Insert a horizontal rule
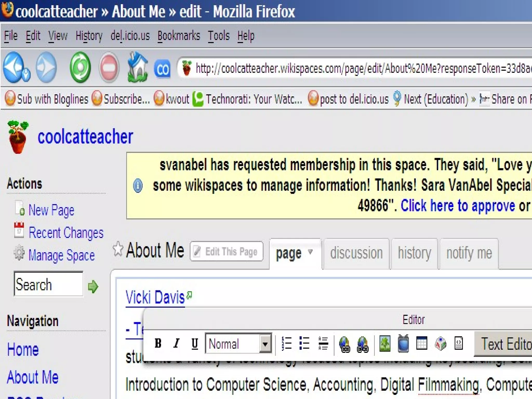The width and height of the screenshot is (532, 399). (x=323, y=343)
